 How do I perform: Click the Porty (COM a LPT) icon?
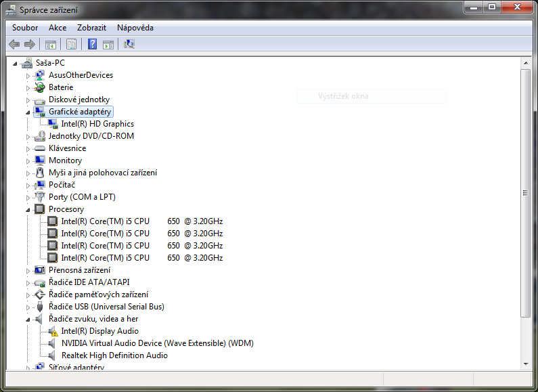40,197
